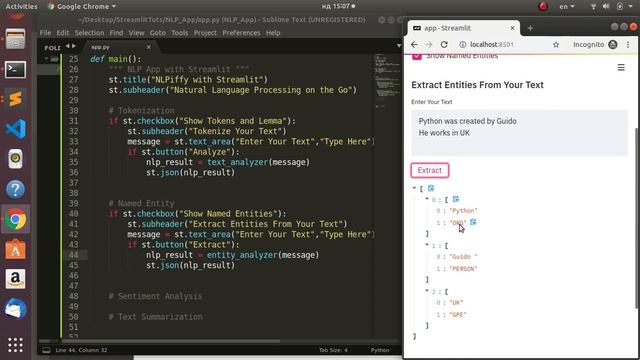The width and height of the screenshot is (640, 360).
Task: Open a new Chrome tab
Action: [x=530, y=28]
